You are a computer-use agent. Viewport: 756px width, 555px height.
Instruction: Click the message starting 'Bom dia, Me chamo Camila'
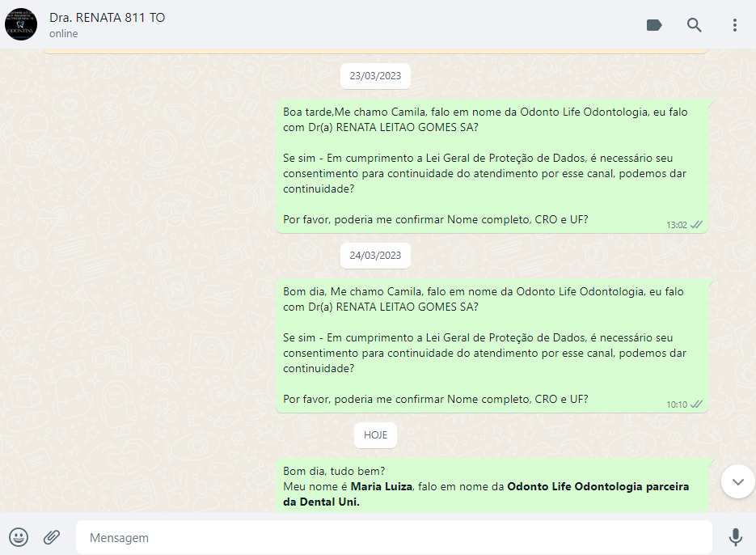click(x=492, y=345)
